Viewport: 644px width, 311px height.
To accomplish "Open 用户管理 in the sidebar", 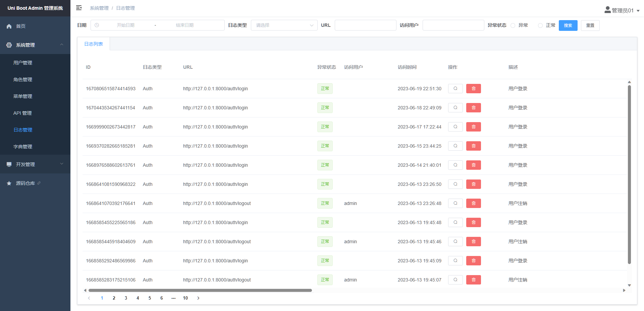I will (x=23, y=63).
